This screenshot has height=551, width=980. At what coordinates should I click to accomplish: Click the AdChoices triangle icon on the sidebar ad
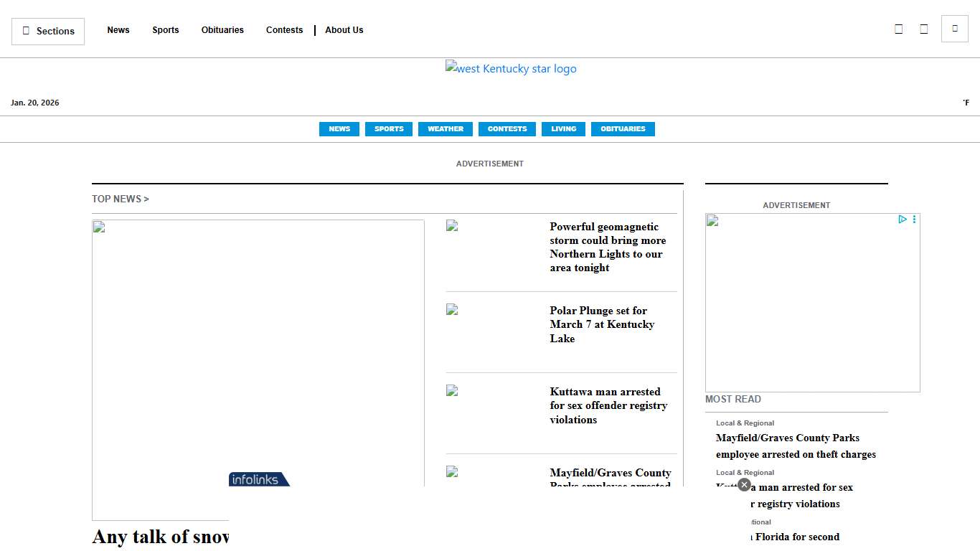point(903,220)
